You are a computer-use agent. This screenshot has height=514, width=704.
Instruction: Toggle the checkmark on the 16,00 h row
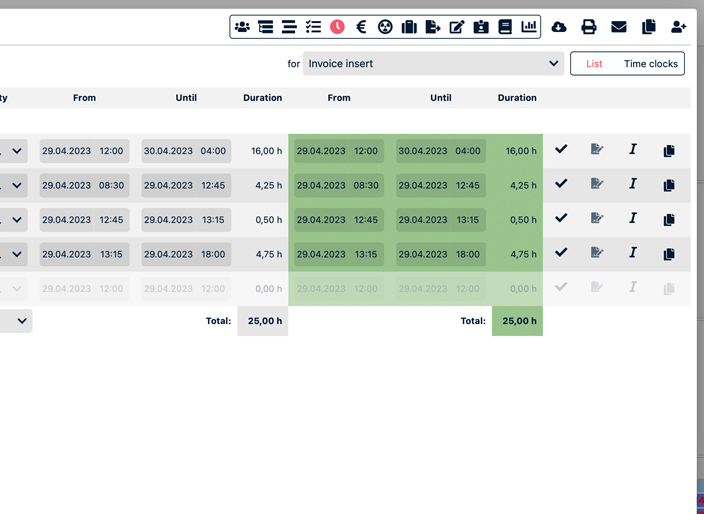pos(561,150)
